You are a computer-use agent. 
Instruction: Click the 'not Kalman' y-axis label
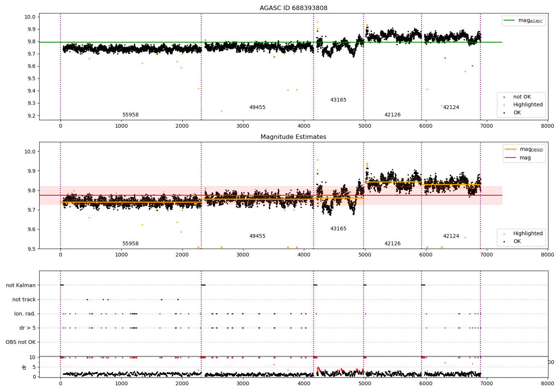(x=21, y=286)
